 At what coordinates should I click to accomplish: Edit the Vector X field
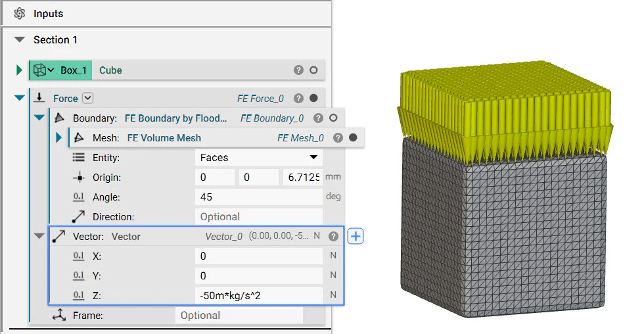[259, 256]
